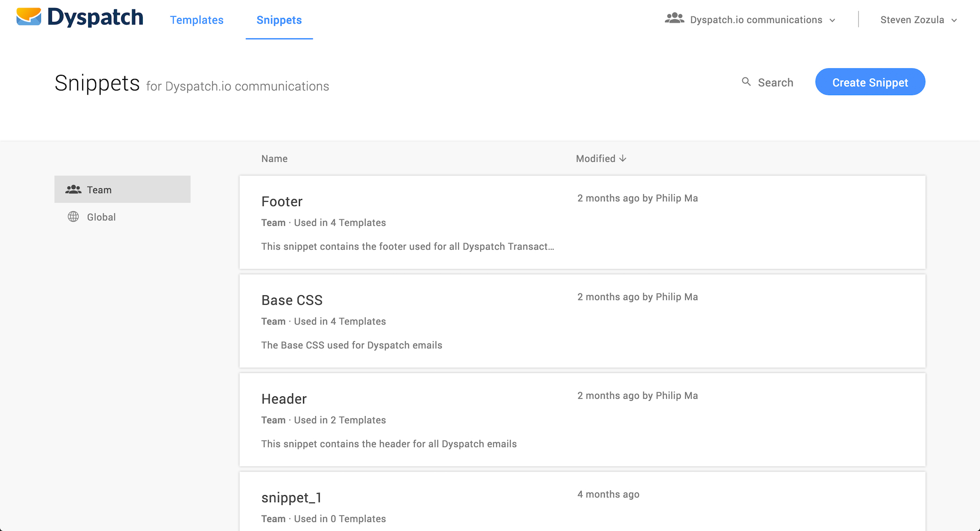This screenshot has width=980, height=531.
Task: Click the search magnifier icon
Action: pos(746,82)
